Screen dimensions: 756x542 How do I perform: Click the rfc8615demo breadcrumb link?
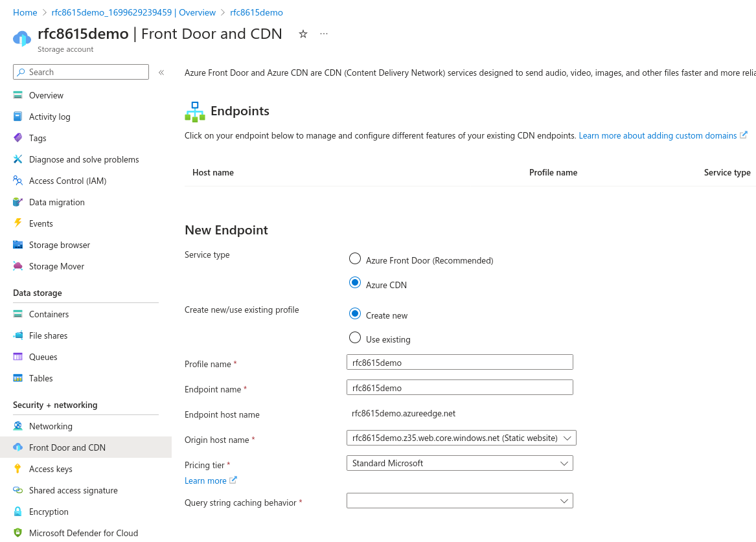257,12
